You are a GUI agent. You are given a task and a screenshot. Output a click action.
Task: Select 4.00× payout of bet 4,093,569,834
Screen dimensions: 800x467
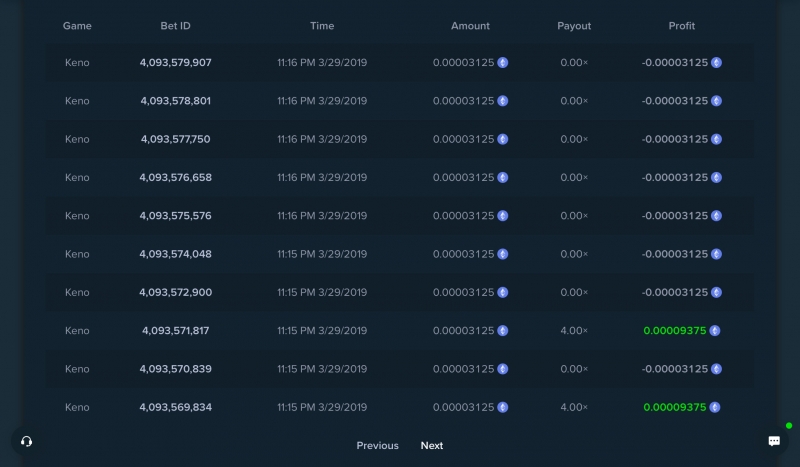coord(574,407)
